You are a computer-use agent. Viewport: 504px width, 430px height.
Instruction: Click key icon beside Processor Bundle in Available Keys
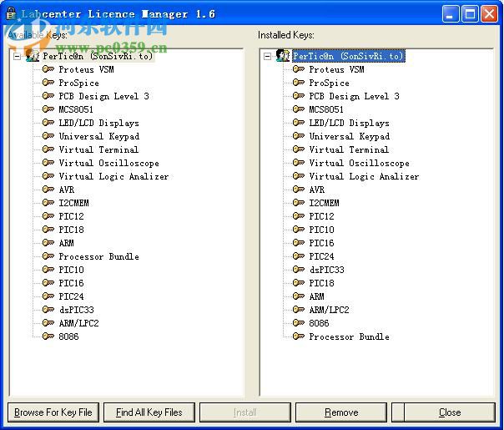pyautogui.click(x=48, y=256)
